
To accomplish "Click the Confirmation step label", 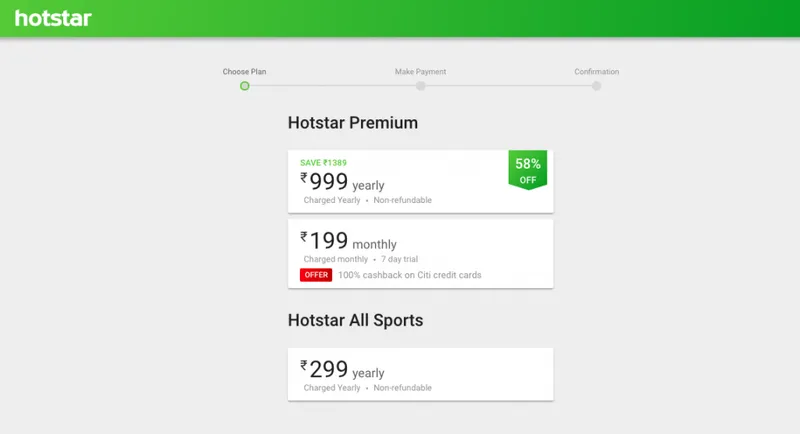I will [596, 72].
